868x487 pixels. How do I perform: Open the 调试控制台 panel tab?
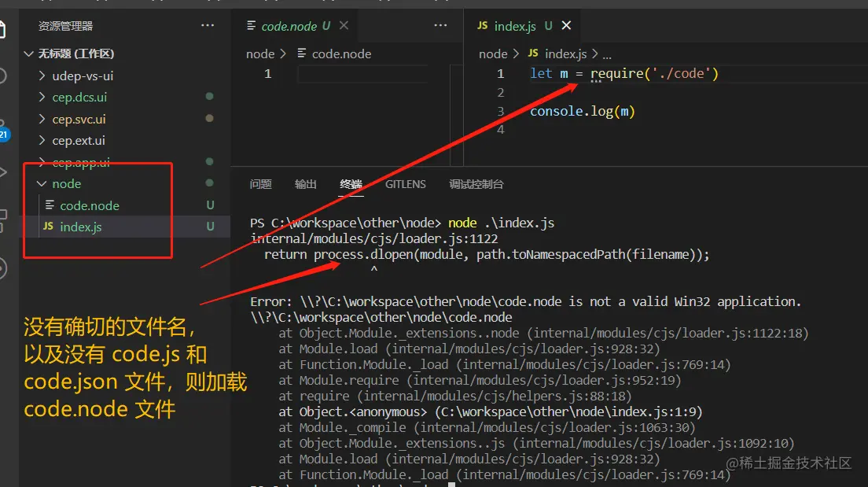click(476, 185)
